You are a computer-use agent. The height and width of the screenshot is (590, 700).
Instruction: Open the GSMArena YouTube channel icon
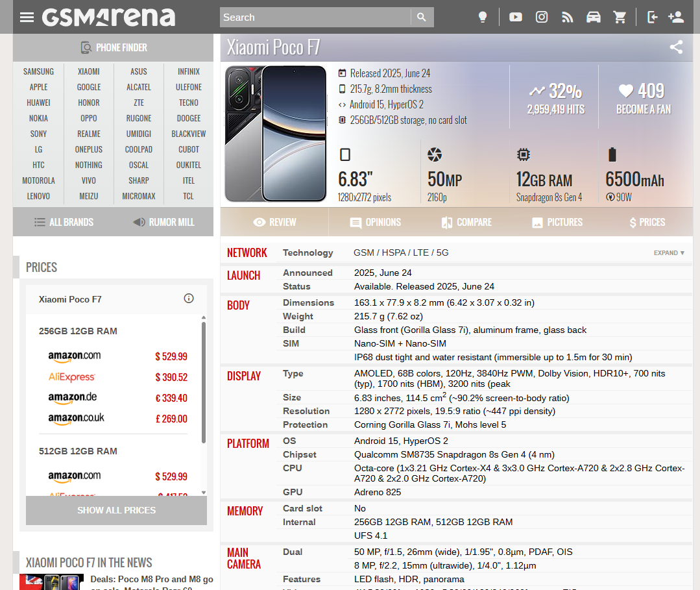pyautogui.click(x=515, y=17)
